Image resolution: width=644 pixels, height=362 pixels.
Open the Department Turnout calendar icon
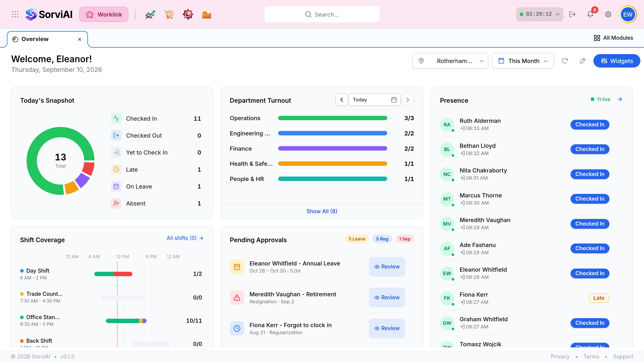[x=394, y=100]
